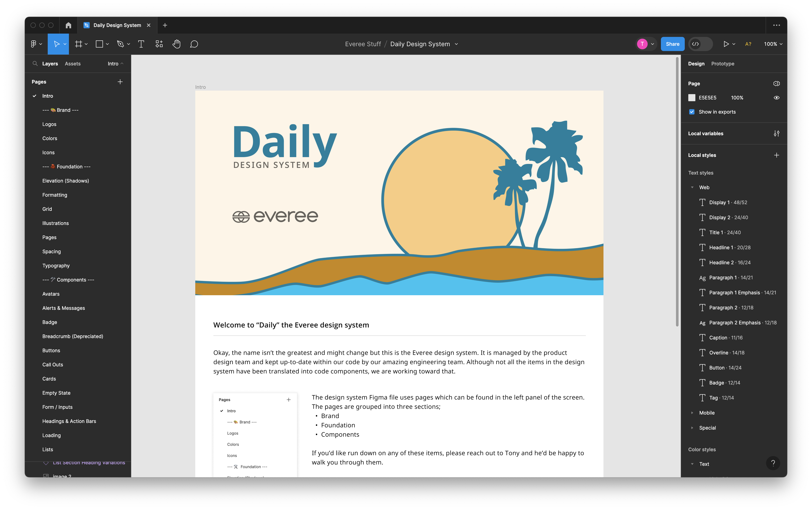Select the Rectangle shape tool

(99, 44)
